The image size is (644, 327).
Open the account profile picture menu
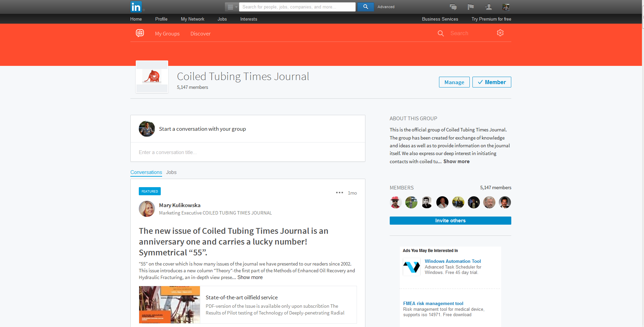(506, 7)
